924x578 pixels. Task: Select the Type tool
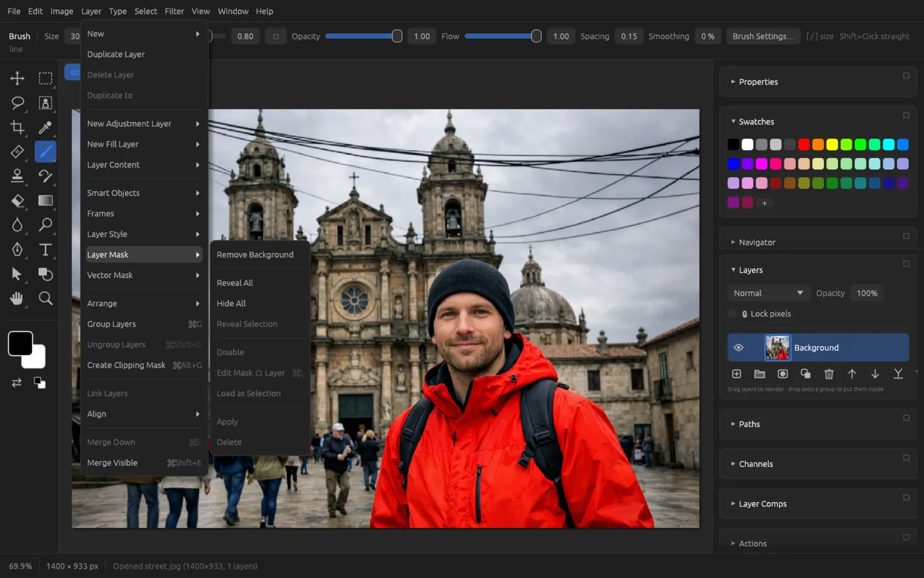[x=45, y=249]
